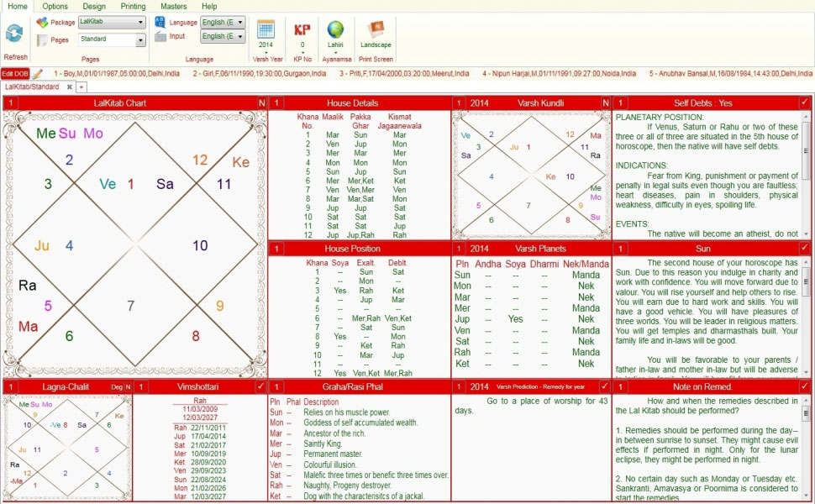
Task: Select profile 4 - Nipun Harjai, Noida
Action: pyautogui.click(x=559, y=74)
